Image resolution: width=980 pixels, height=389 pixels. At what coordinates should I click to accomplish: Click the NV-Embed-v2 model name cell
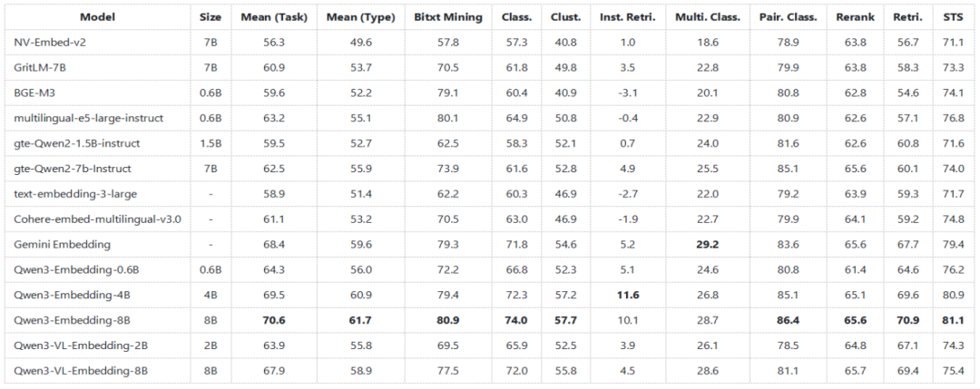[49, 43]
